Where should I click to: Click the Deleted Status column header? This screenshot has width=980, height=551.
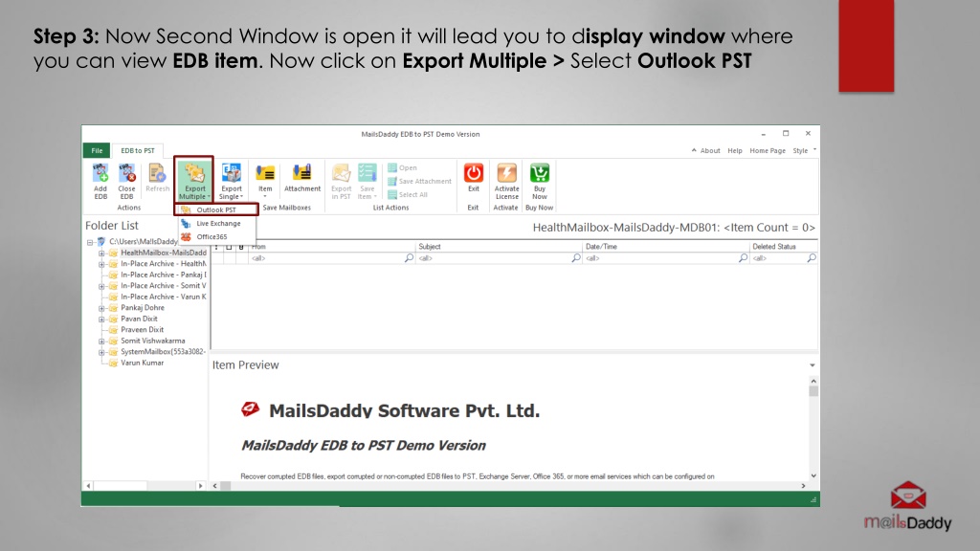click(784, 247)
